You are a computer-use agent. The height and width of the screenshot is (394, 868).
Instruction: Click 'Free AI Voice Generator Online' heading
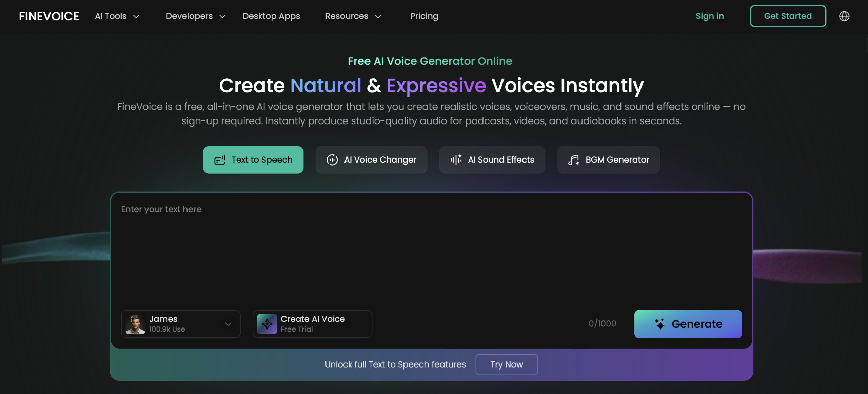pos(430,61)
